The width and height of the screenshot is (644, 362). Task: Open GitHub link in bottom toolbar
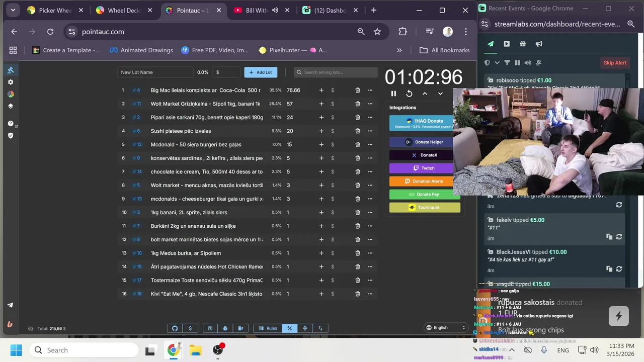pyautogui.click(x=175, y=328)
